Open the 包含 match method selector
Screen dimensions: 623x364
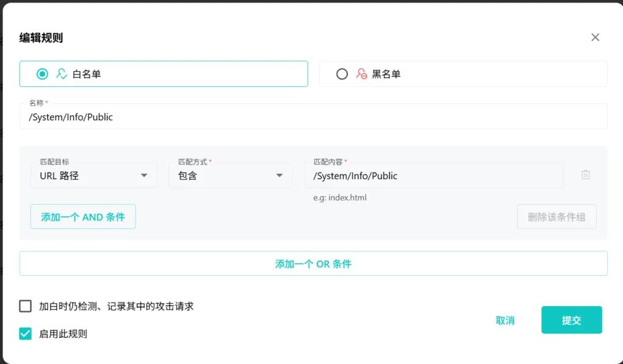point(219,176)
